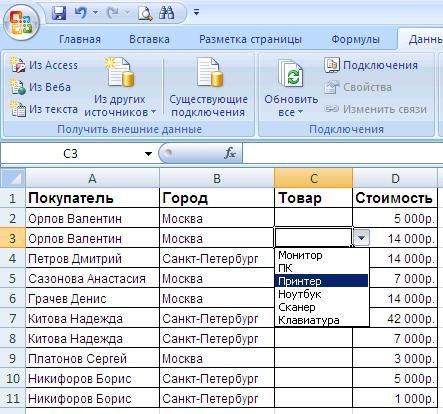Viewport: 443px width, 414px height.
Task: Select cell Сазонова Анастасия
Action: [93, 278]
